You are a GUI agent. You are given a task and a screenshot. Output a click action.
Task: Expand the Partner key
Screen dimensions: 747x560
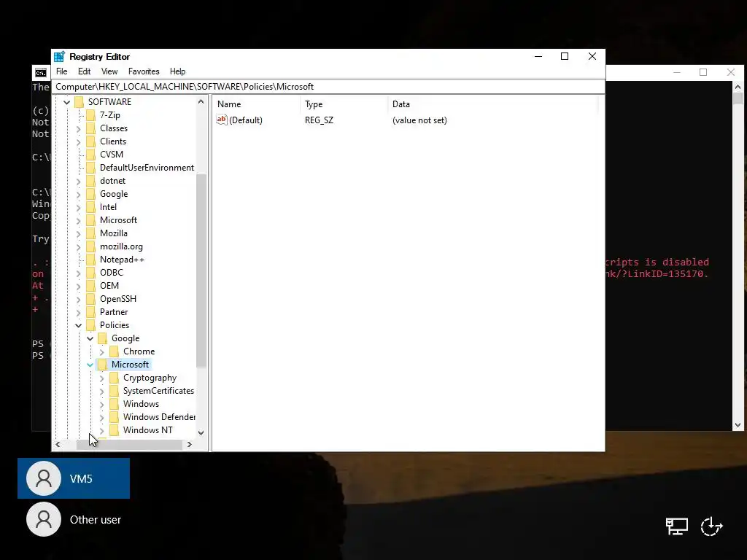79,312
